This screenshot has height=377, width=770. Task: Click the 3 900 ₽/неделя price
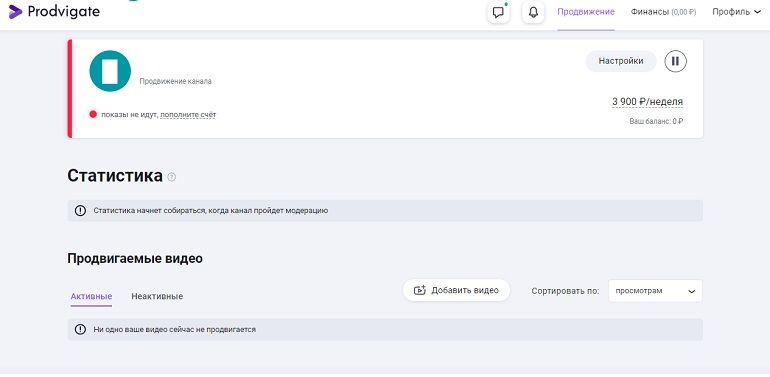(647, 102)
